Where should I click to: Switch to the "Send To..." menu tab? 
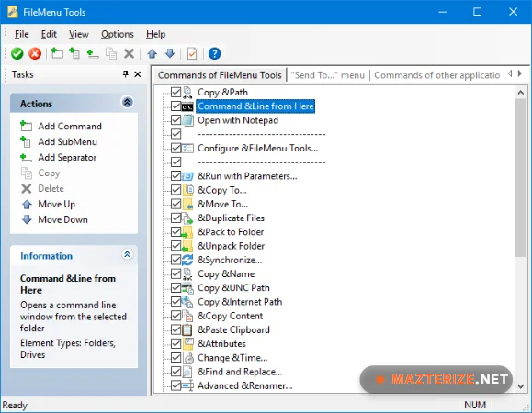click(328, 75)
